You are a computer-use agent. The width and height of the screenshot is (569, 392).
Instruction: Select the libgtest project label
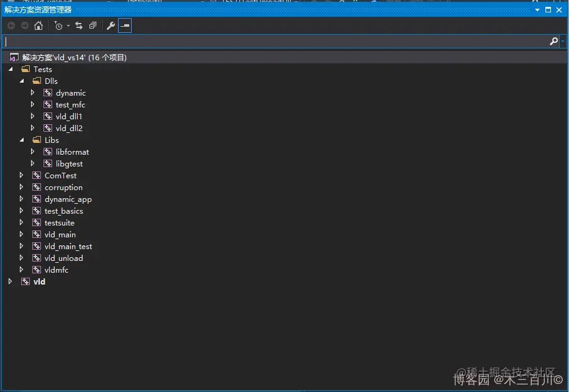click(70, 164)
